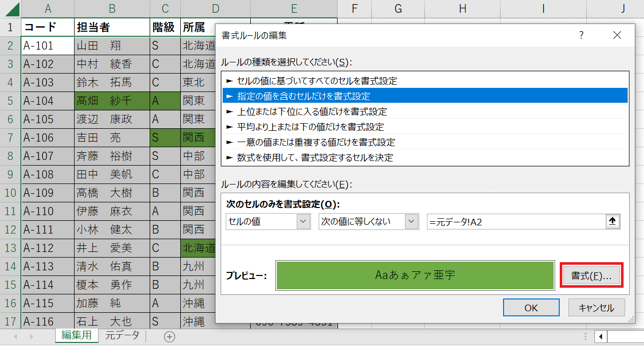
Task: Confirm with the OK button
Action: coord(531,308)
